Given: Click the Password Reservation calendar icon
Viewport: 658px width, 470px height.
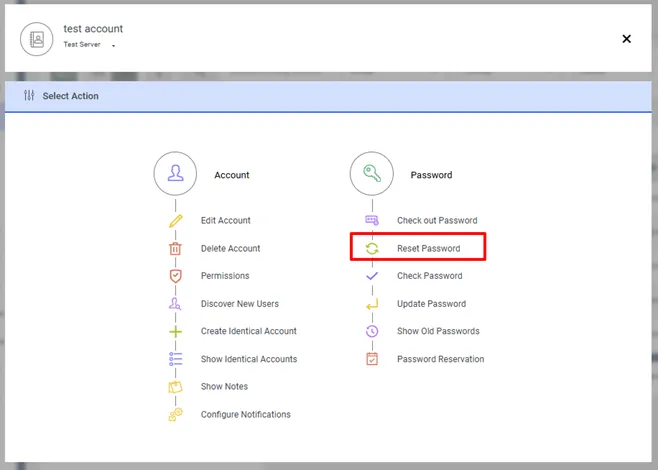Looking at the screenshot, I should 372,359.
